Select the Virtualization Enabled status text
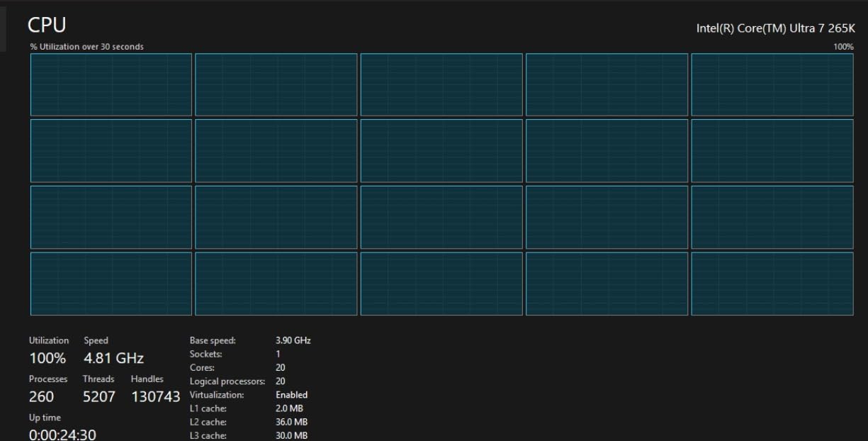 [291, 395]
